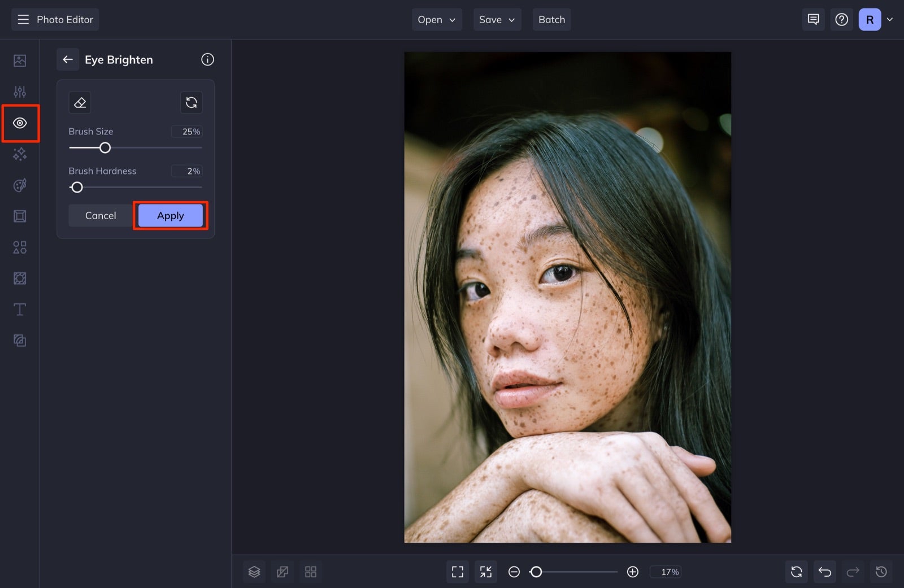Open the account menu next to avatar R
This screenshot has width=904, height=588.
[890, 19]
